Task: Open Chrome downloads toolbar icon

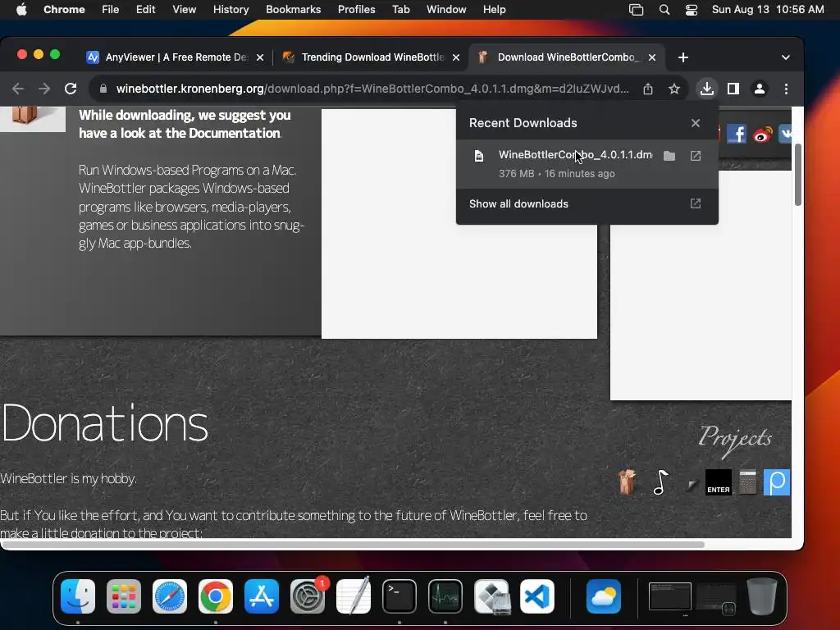Action: [x=706, y=89]
